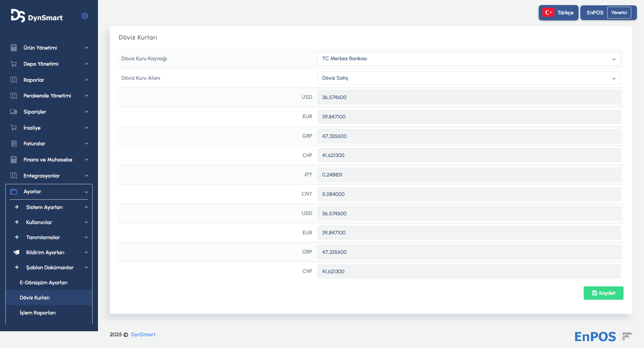Toggle the sidebar pin circle icon

[85, 16]
